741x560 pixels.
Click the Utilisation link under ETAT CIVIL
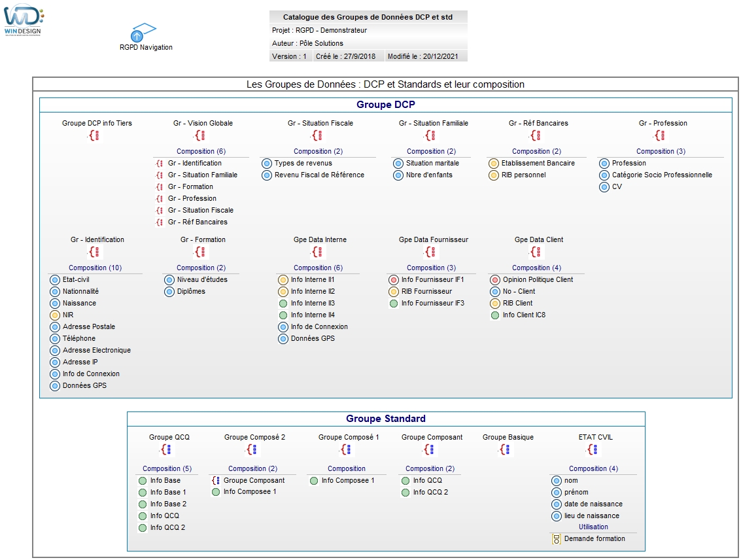(594, 527)
